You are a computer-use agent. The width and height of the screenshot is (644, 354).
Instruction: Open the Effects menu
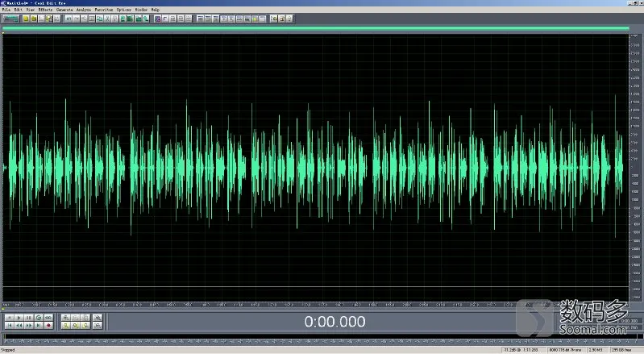point(45,10)
